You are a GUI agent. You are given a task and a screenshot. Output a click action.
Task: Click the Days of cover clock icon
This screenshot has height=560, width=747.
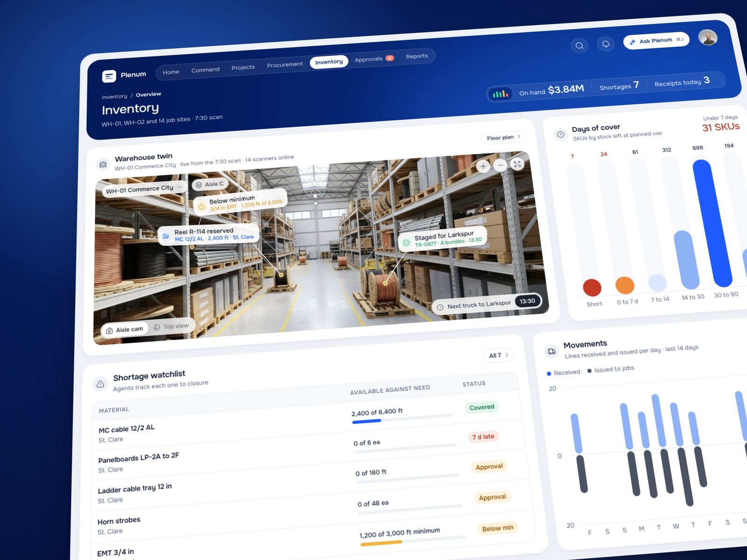(561, 134)
